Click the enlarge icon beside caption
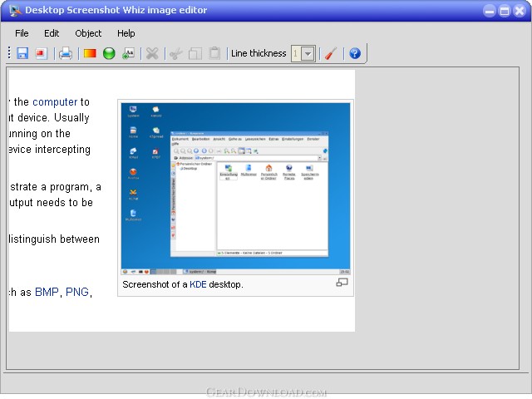 pos(342,283)
